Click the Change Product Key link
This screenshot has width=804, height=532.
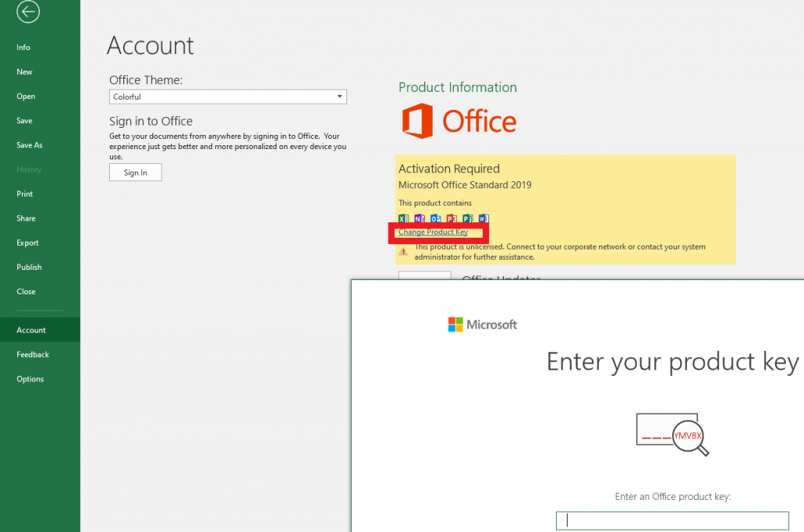coord(436,232)
